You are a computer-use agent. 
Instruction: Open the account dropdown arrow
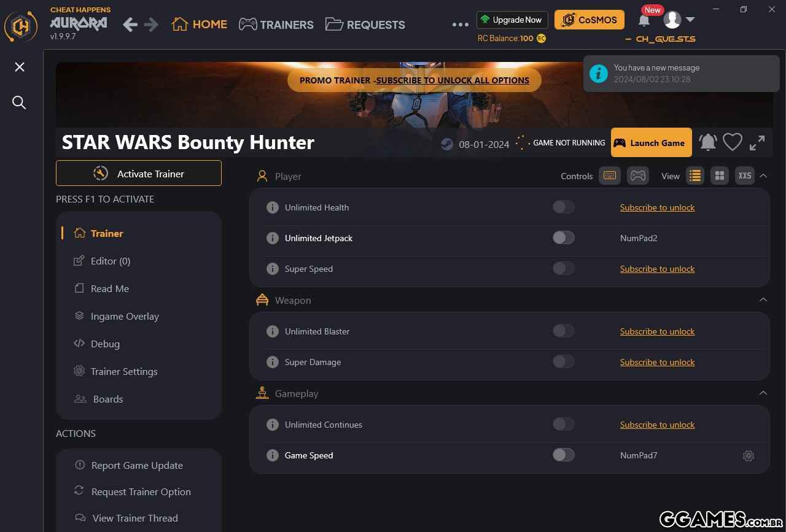(x=690, y=20)
